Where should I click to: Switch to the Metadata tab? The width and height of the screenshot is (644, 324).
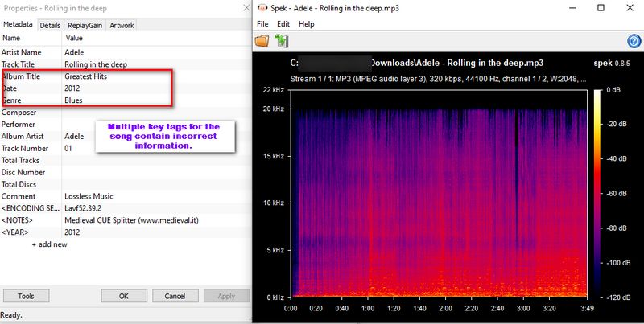tap(18, 25)
